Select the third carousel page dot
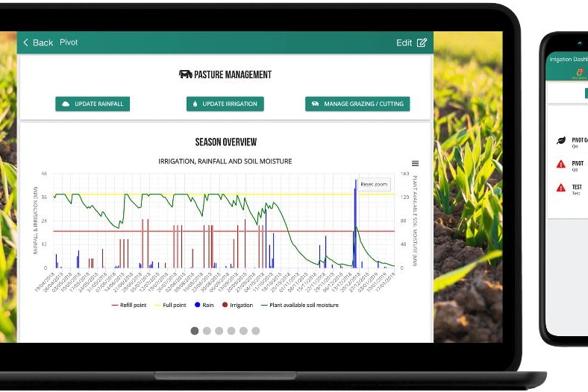Image resolution: width=588 pixels, height=392 pixels. (x=219, y=331)
